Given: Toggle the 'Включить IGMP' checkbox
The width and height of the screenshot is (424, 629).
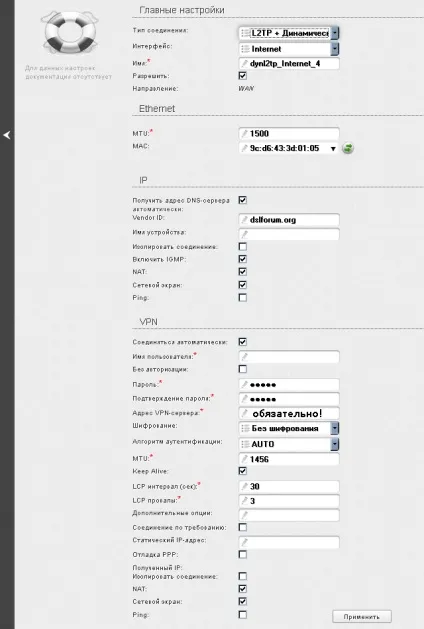Looking at the screenshot, I should tap(243, 259).
